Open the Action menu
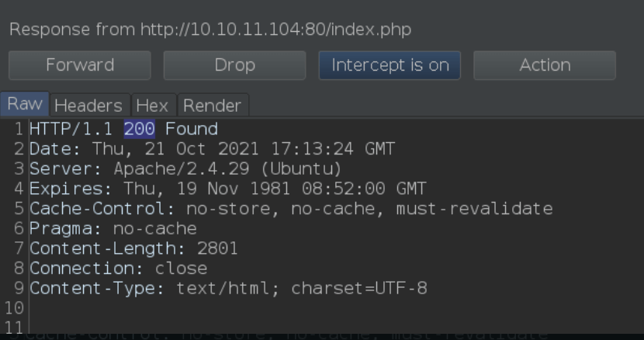 (x=545, y=65)
